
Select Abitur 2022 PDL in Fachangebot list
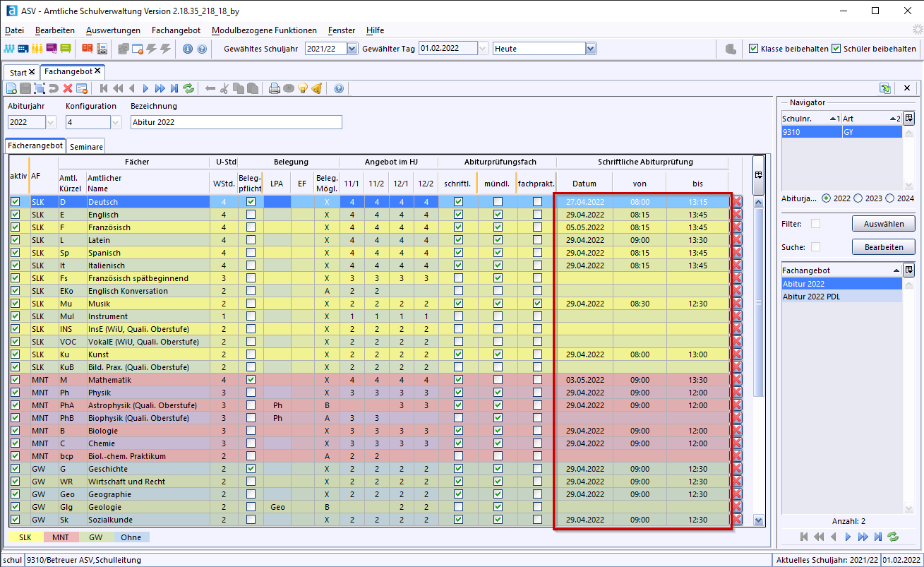click(x=841, y=297)
